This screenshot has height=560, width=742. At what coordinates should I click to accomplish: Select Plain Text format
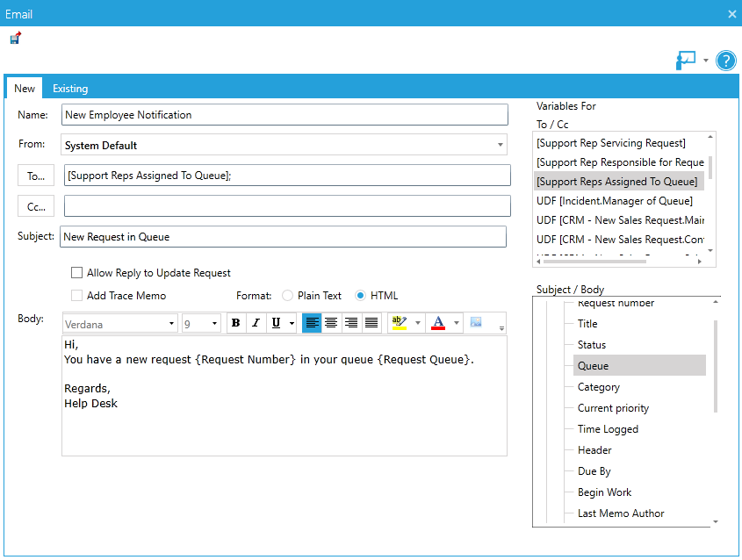click(x=287, y=296)
